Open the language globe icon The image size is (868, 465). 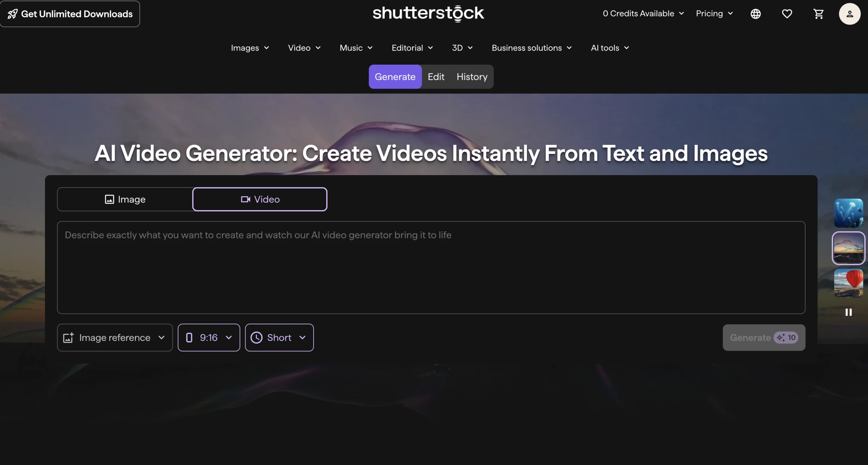[x=756, y=14]
